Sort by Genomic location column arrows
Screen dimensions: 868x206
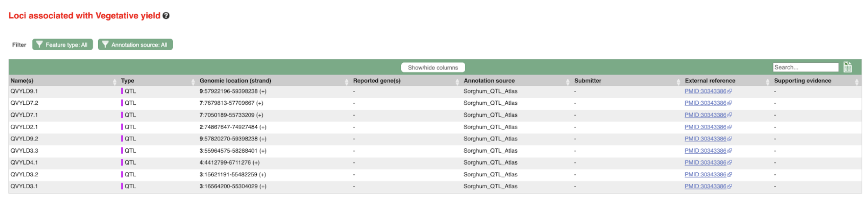(x=346, y=81)
